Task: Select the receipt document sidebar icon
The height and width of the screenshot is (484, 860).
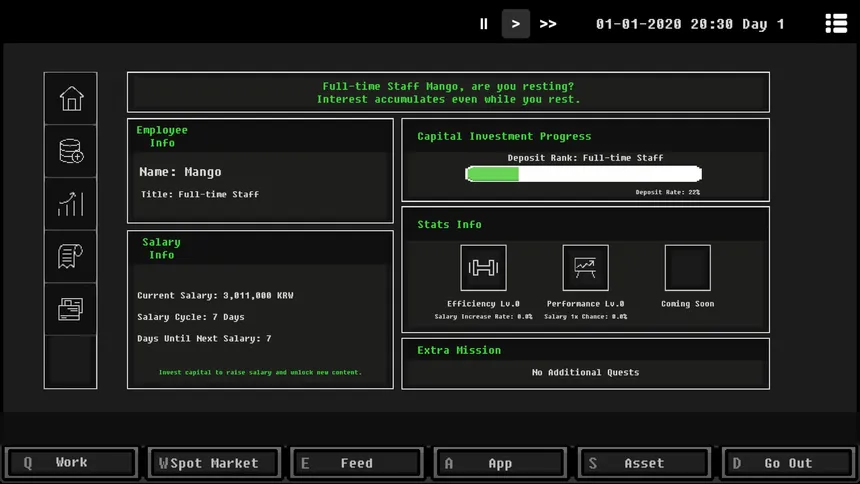Action: 71,256
